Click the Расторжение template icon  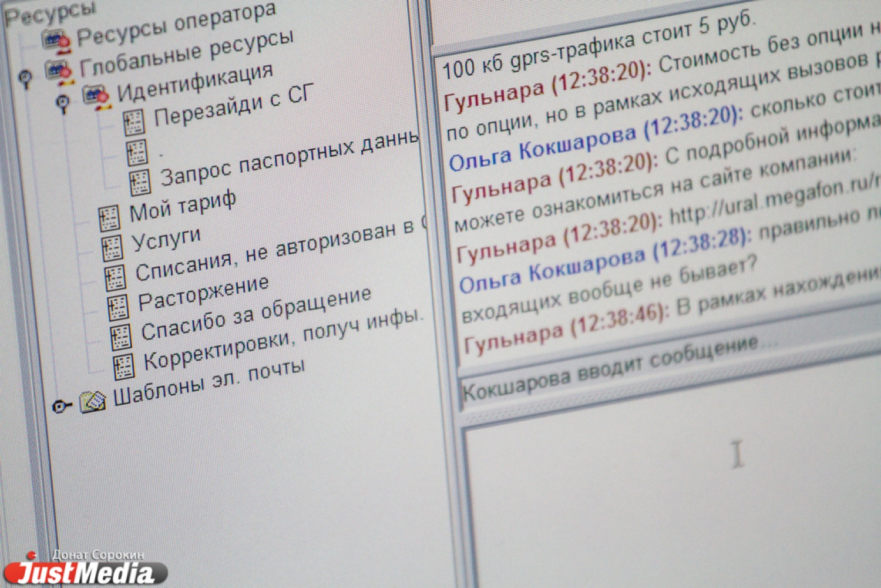point(117,307)
